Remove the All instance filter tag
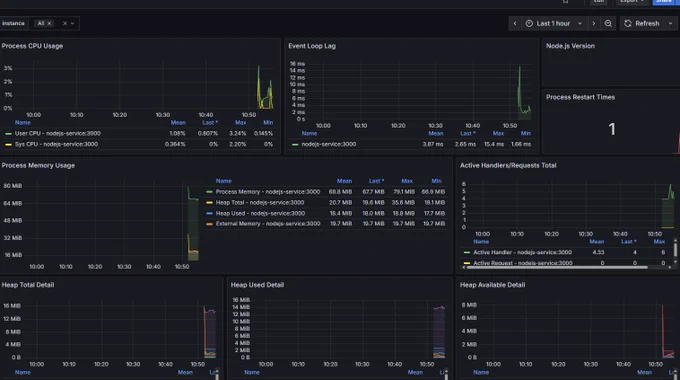Image resolution: width=680 pixels, height=380 pixels. (49, 23)
